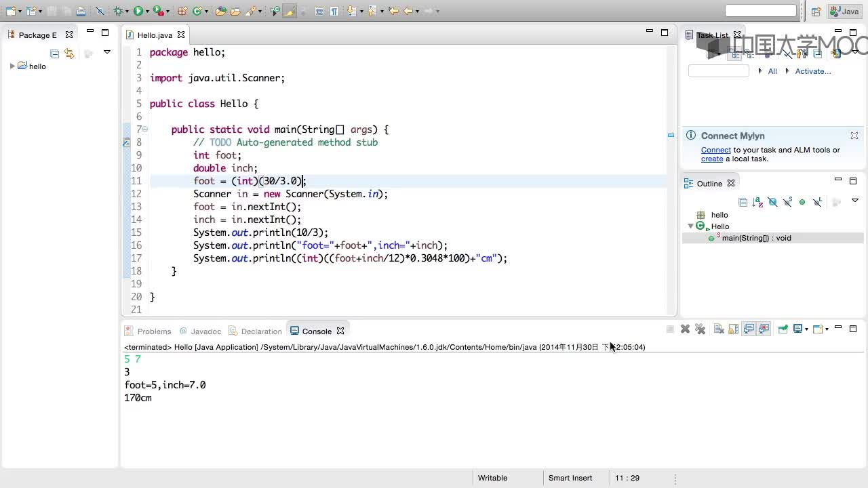Screen dimensions: 868x488
Task: Collapse All in Outline view
Action: (x=743, y=202)
